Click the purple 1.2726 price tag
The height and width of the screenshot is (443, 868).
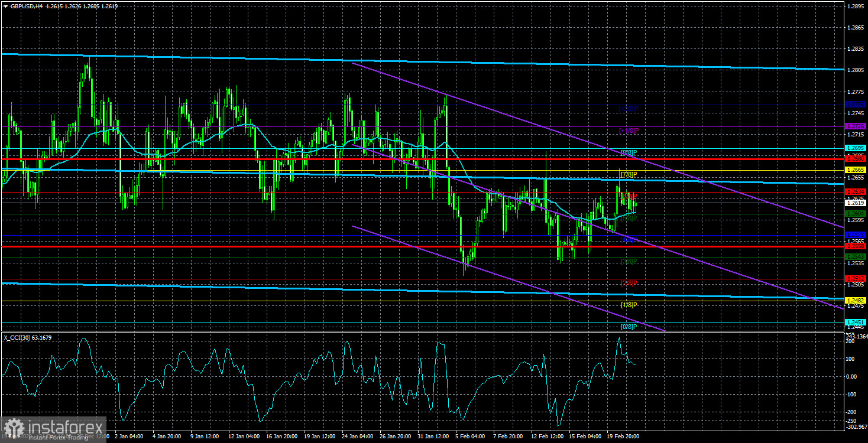(x=855, y=126)
